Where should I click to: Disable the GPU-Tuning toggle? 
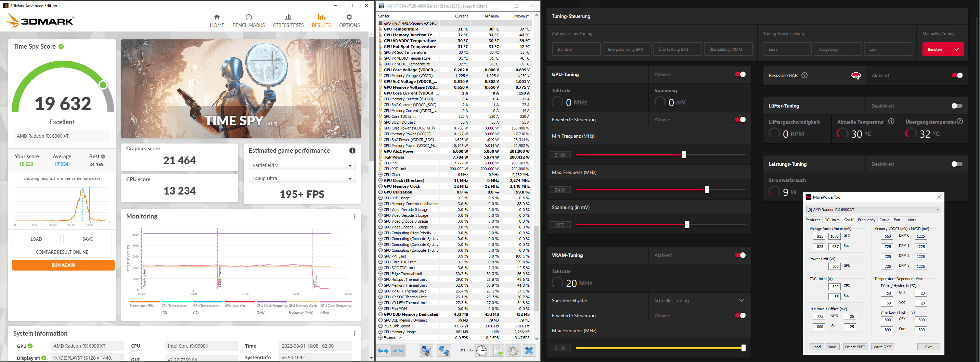(740, 74)
